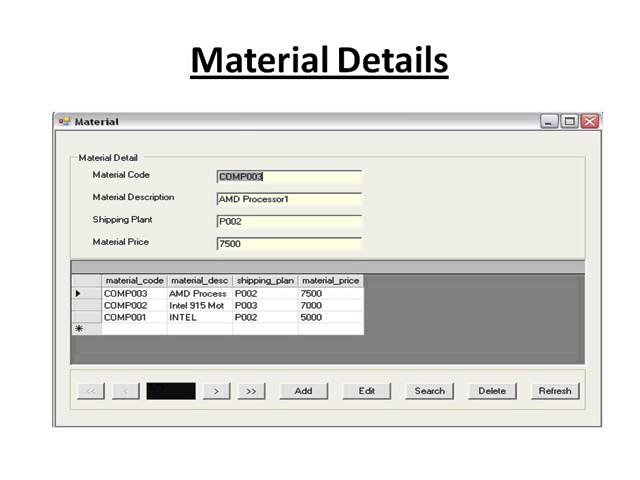640x480 pixels.
Task: Maximize the Material window
Action: (569, 121)
